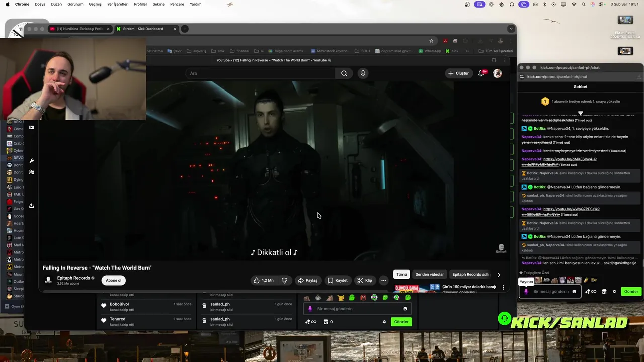
Task: Open the finansal bookmarks folder
Action: (239, 51)
